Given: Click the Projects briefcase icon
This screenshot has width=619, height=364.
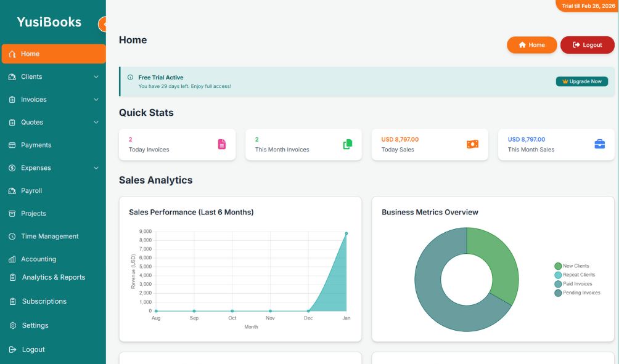Looking at the screenshot, I should coord(14,213).
